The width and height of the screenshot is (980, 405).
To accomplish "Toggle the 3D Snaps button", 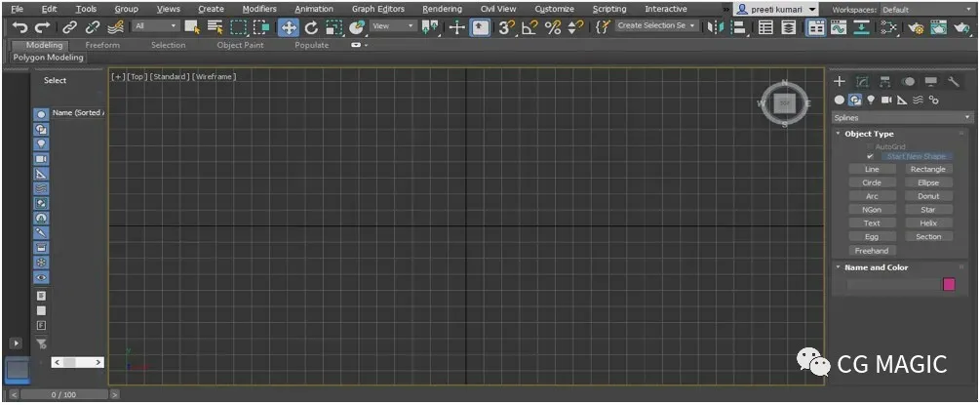I will click(506, 27).
